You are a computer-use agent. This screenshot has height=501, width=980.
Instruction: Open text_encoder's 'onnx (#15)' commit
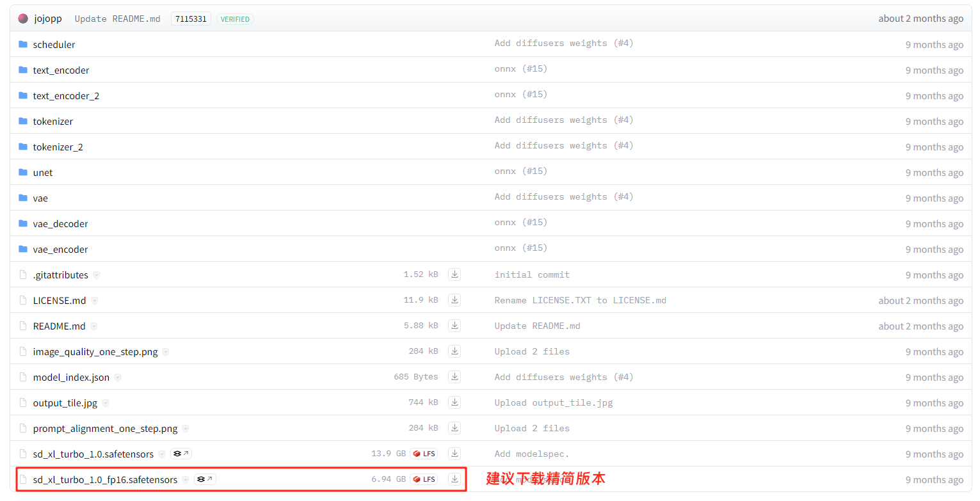[521, 68]
